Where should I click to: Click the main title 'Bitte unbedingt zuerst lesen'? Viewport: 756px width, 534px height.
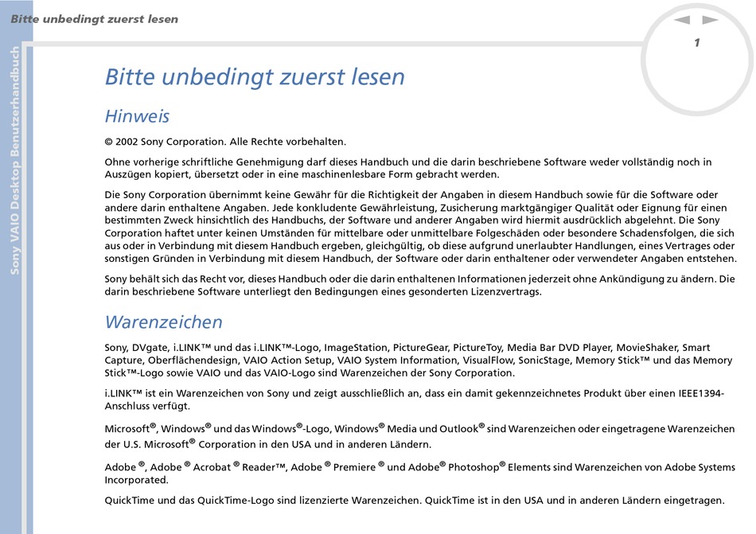point(255,77)
